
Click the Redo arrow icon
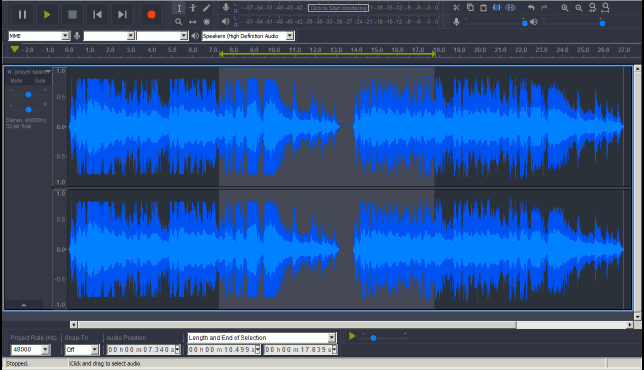point(544,8)
